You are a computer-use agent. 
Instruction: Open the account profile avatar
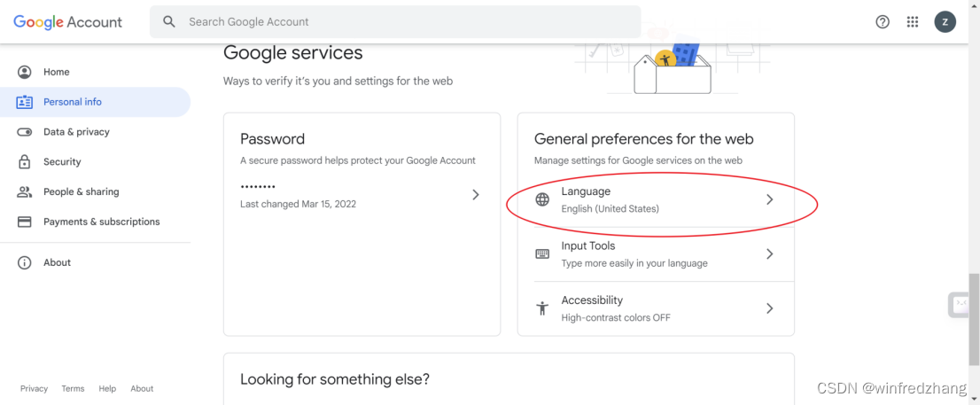pyautogui.click(x=945, y=22)
